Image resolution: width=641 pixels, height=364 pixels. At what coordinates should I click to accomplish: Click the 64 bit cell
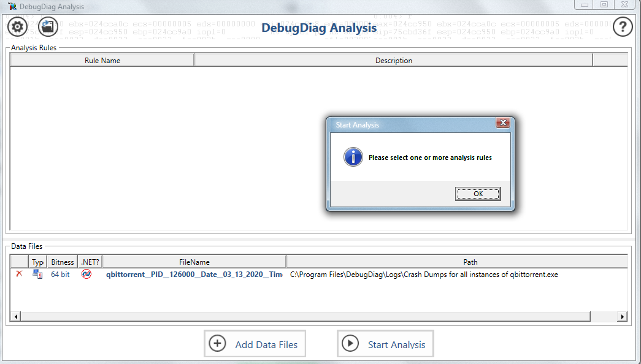point(60,275)
